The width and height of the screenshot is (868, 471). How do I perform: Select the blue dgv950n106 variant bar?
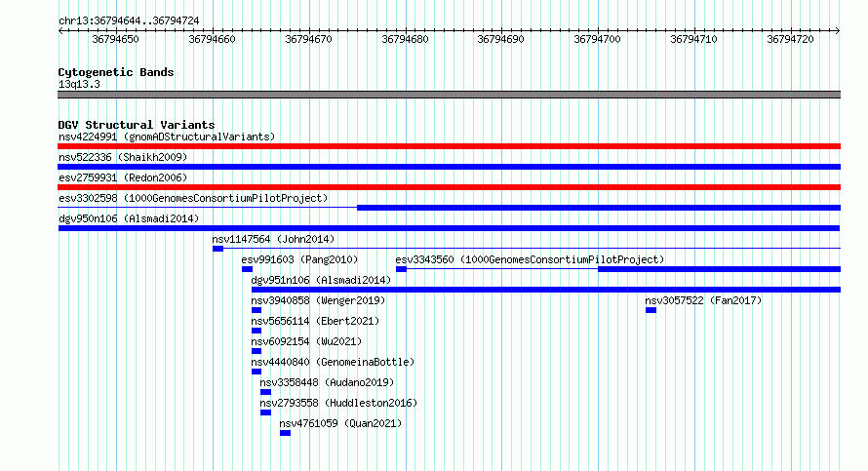pos(449,228)
